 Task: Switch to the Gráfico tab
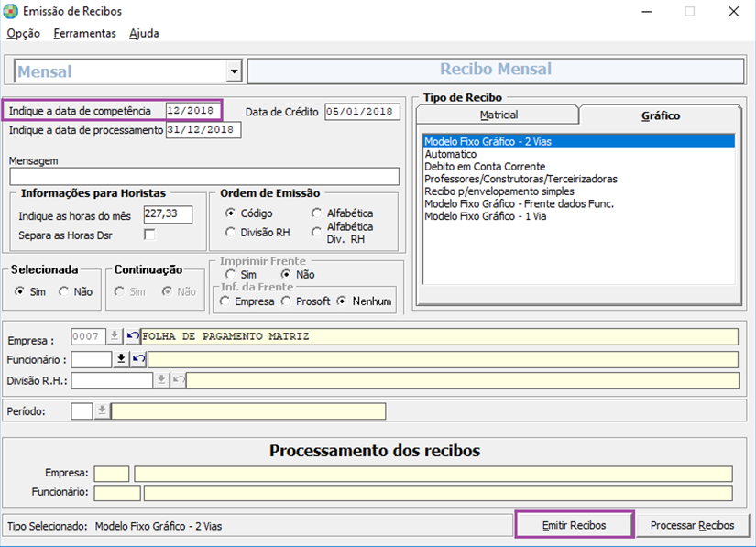660,115
